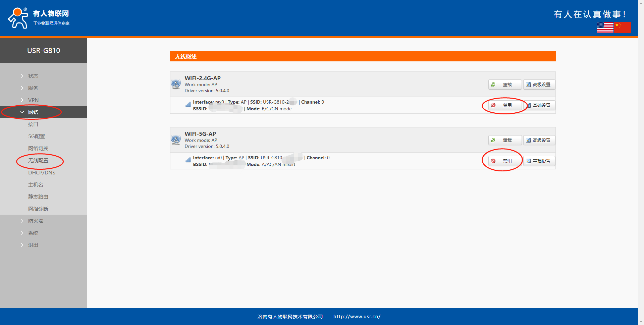This screenshot has height=325, width=644.
Task: Select DHCP/DNS in the sidebar
Action: pos(42,173)
